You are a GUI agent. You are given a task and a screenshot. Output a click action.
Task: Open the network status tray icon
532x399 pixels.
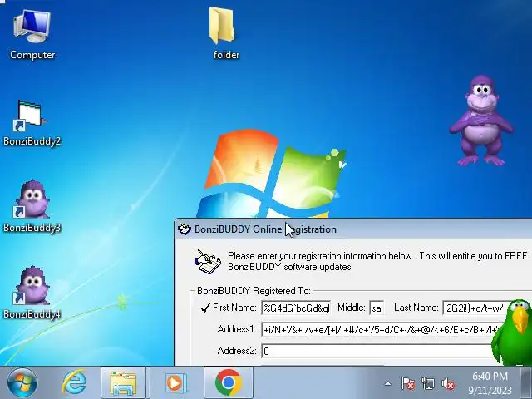click(428, 384)
